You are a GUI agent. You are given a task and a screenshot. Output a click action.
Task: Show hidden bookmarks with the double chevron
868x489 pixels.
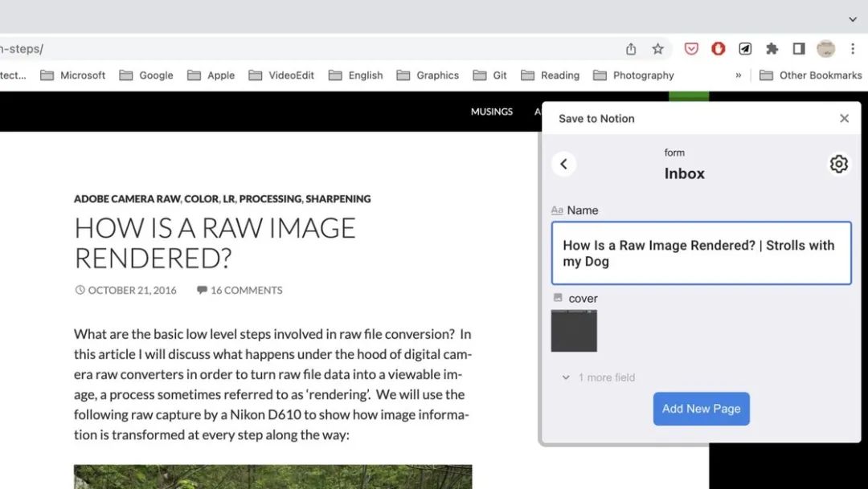click(x=738, y=75)
